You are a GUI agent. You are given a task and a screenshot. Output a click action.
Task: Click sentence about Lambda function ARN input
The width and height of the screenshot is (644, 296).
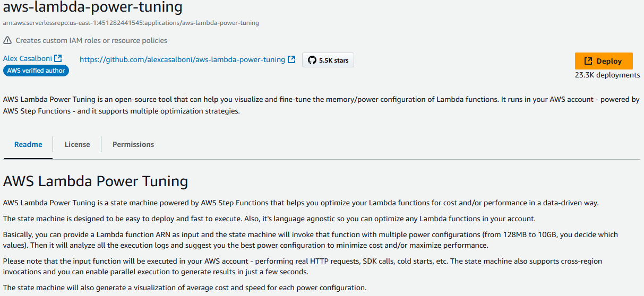point(311,240)
